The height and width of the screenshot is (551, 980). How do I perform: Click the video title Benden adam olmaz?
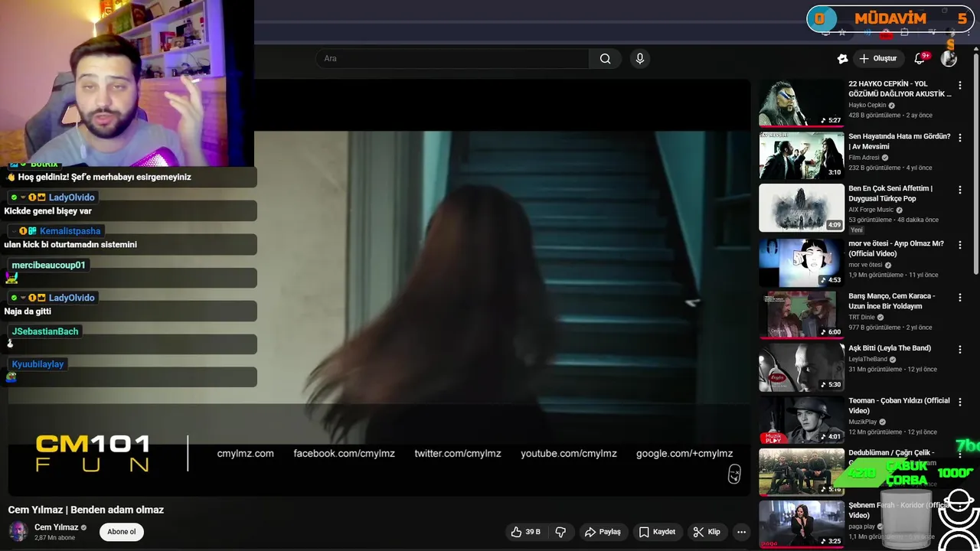click(86, 510)
